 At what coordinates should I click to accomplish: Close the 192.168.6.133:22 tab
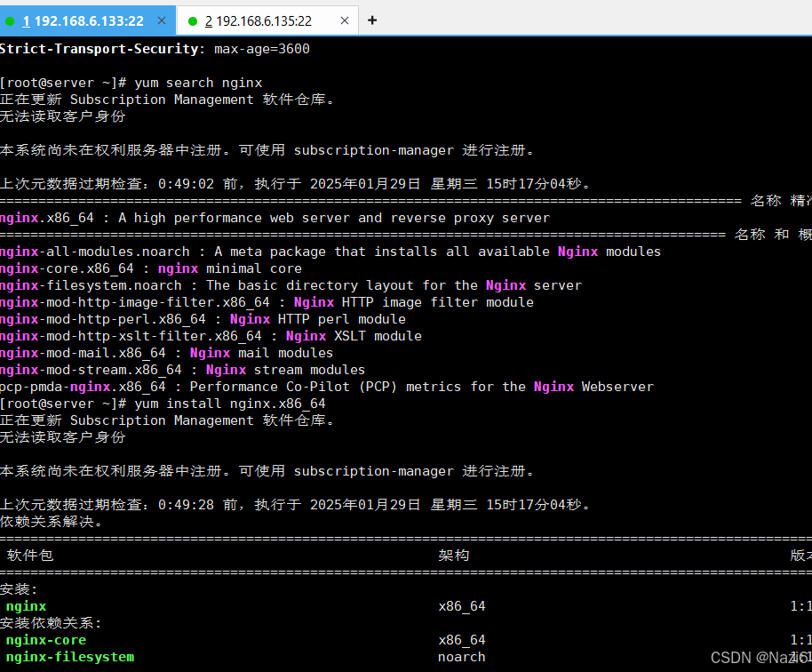(x=162, y=20)
